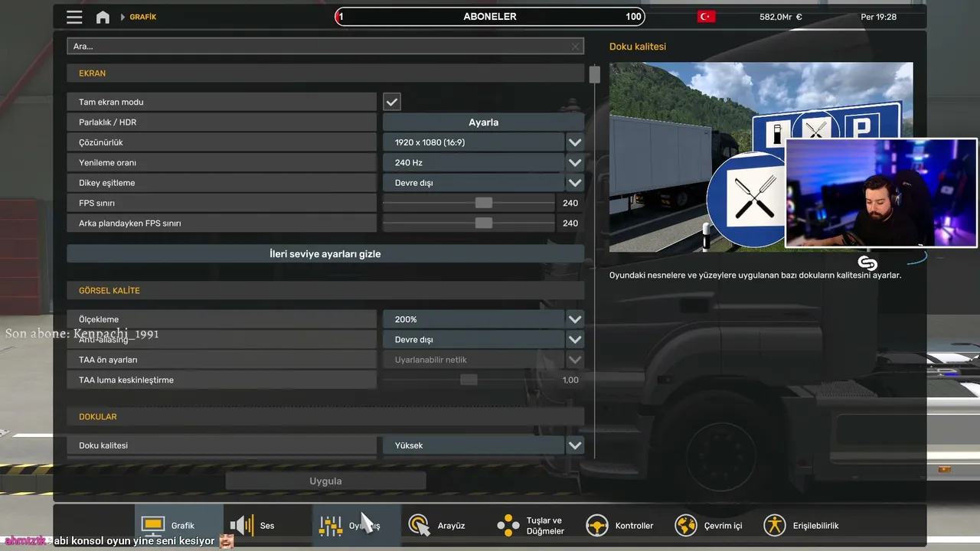Click the Turkish flag icon
Image resolution: width=980 pixels, height=551 pixels.
(706, 17)
